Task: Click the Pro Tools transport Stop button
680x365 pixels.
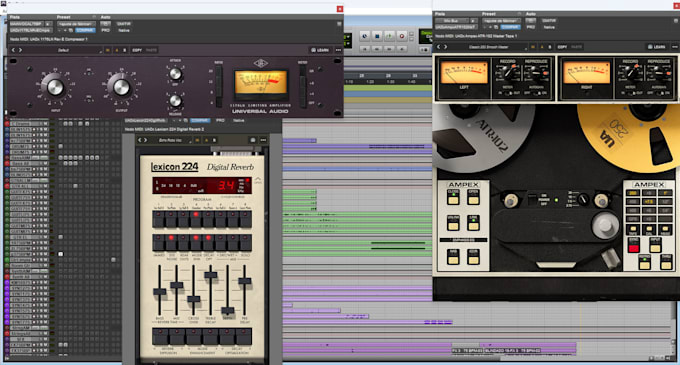Action: [x=377, y=36]
